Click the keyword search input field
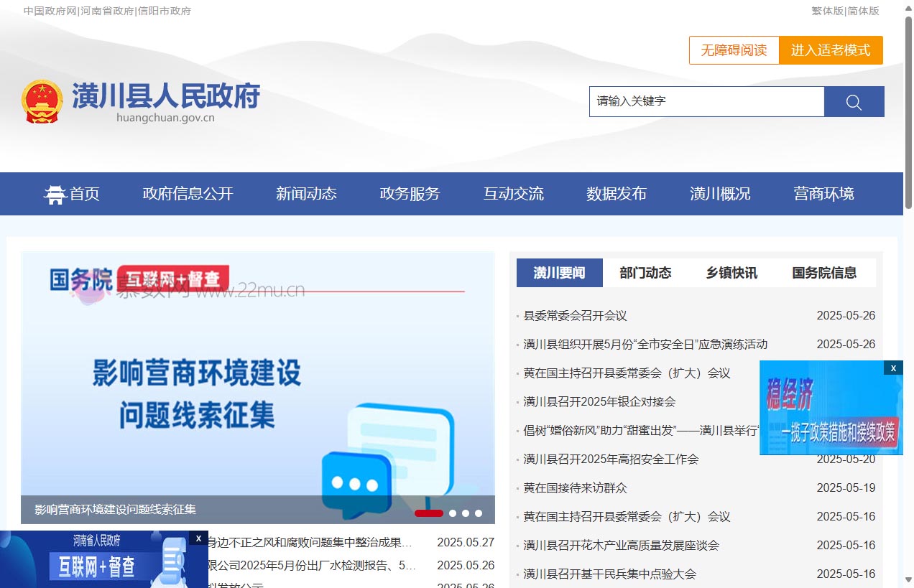 (706, 102)
